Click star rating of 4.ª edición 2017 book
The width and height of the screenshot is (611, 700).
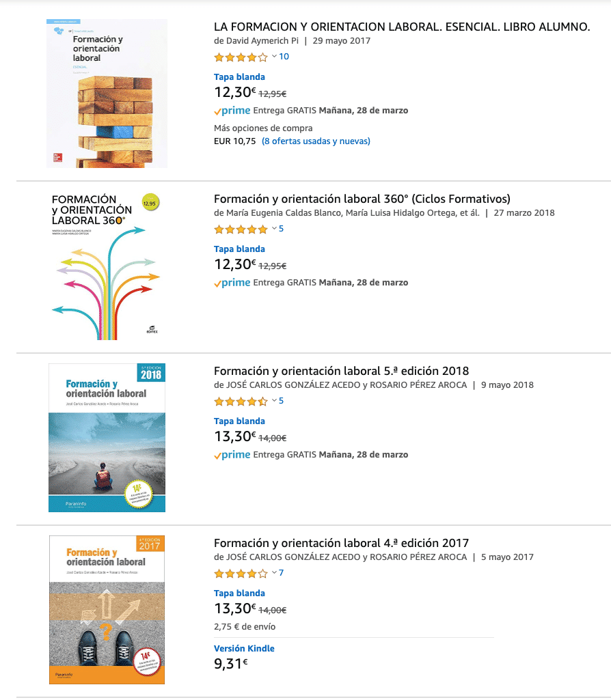241,574
